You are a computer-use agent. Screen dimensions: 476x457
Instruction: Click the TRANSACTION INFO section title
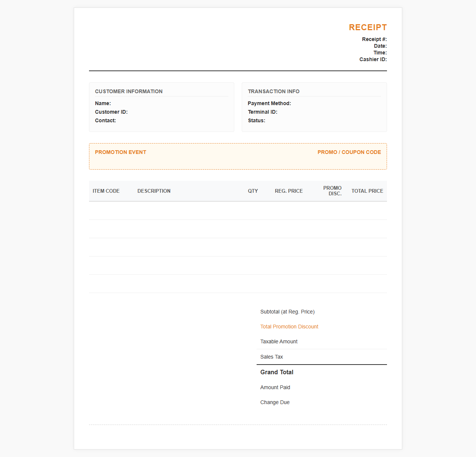tap(274, 91)
